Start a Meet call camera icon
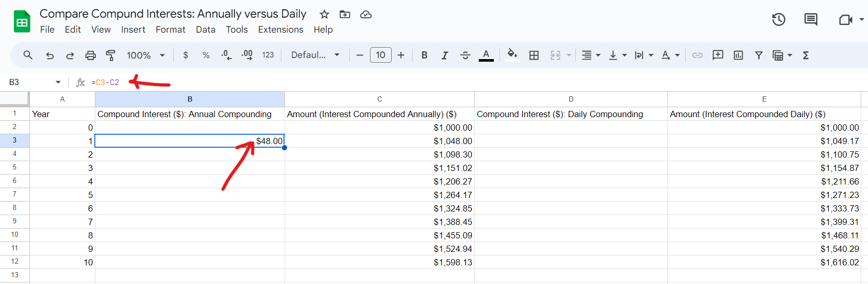 tap(845, 20)
